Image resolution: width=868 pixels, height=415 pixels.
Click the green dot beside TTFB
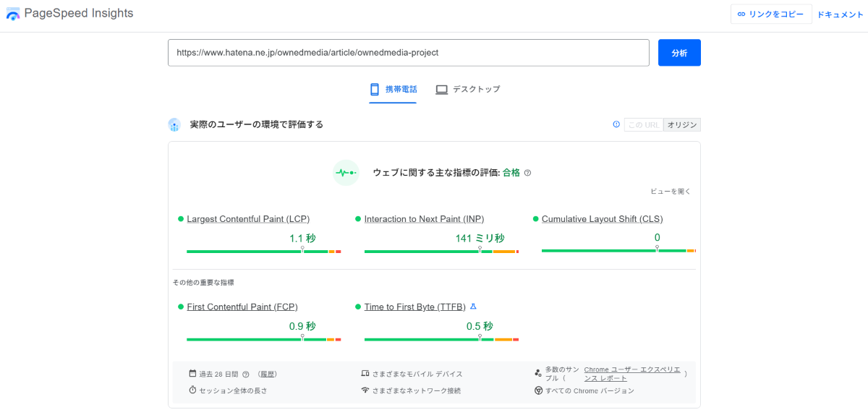[358, 307]
